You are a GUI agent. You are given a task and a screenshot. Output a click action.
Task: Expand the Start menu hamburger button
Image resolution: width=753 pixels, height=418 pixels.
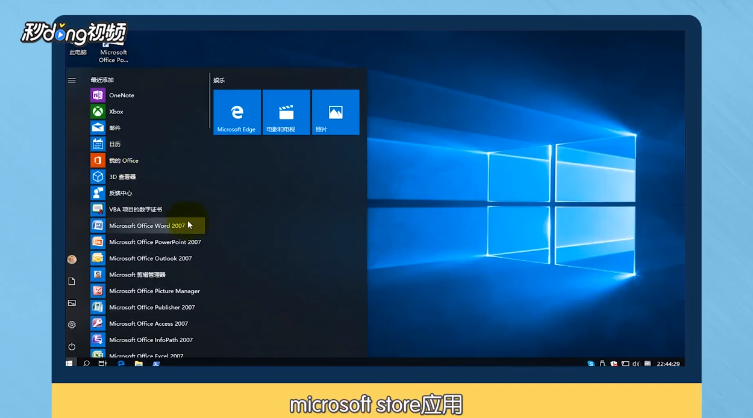pyautogui.click(x=72, y=81)
